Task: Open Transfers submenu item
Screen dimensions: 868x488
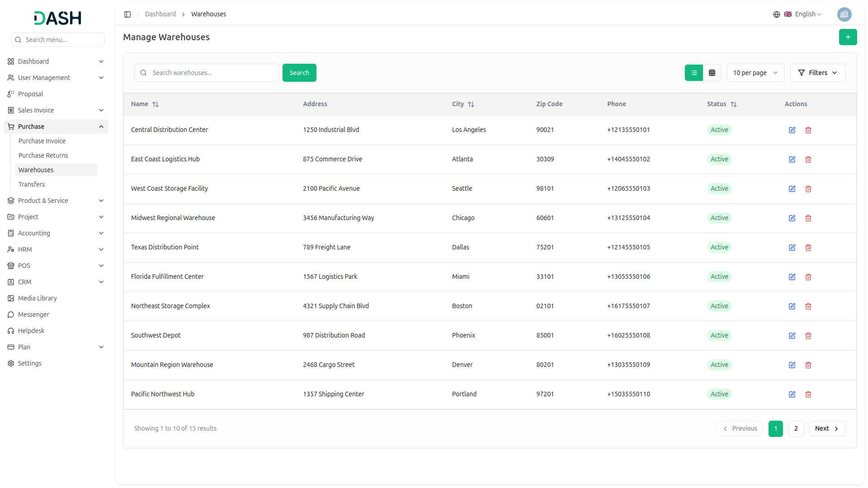Action: point(56,184)
